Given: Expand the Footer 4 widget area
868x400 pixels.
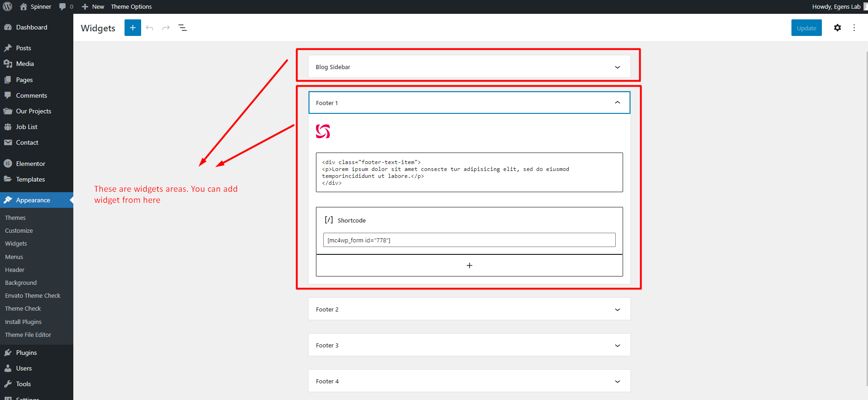Looking at the screenshot, I should (x=469, y=381).
